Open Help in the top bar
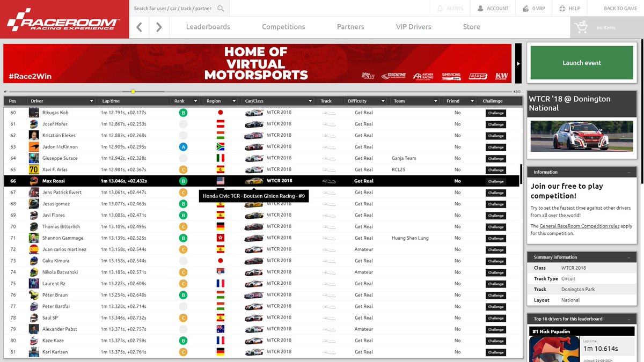This screenshot has height=362, width=644. point(569,8)
